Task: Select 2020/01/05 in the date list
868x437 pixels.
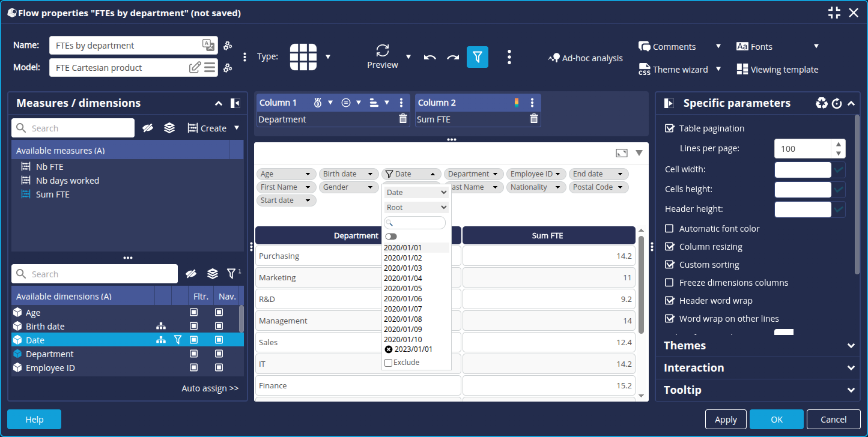Action: point(403,288)
